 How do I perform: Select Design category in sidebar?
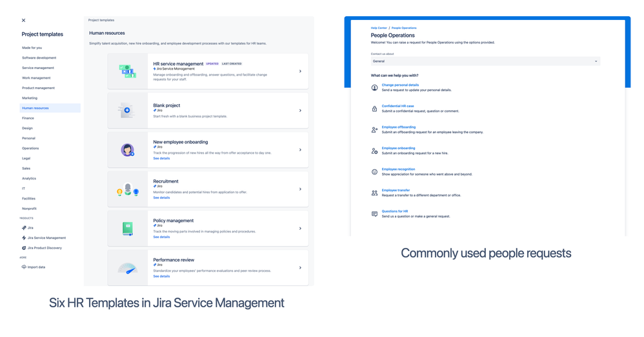pyautogui.click(x=27, y=128)
